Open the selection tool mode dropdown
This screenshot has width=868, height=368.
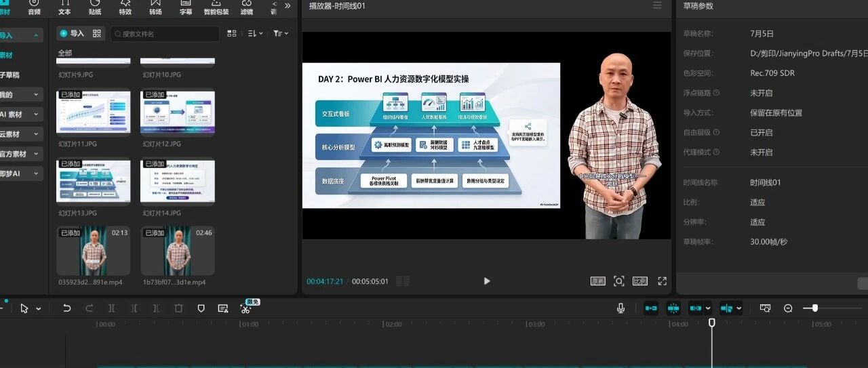pyautogui.click(x=39, y=308)
